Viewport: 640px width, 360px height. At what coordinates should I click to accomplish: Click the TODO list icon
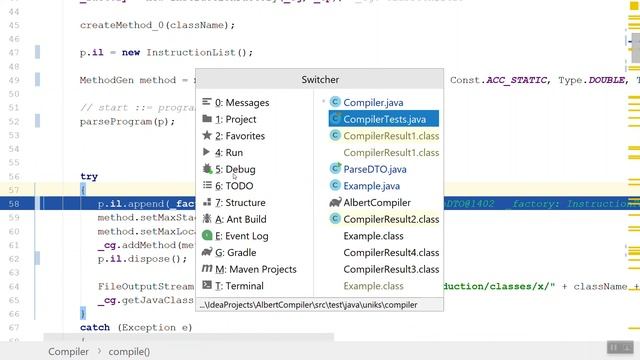click(x=207, y=185)
